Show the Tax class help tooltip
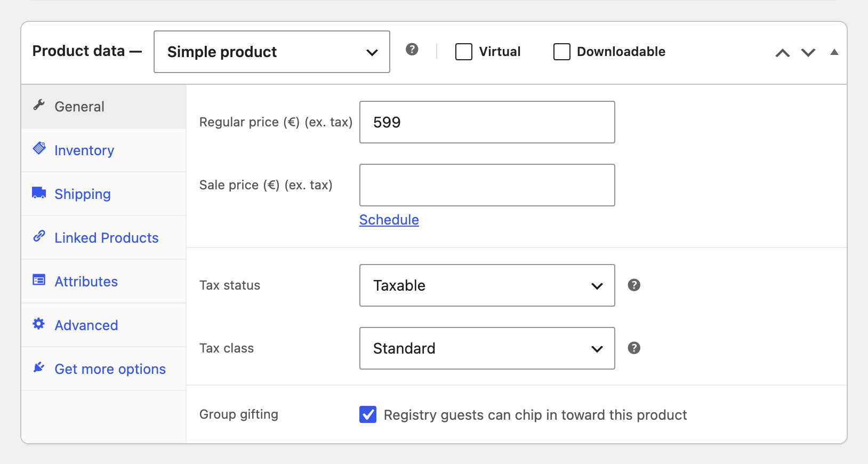The image size is (868, 464). tap(634, 348)
